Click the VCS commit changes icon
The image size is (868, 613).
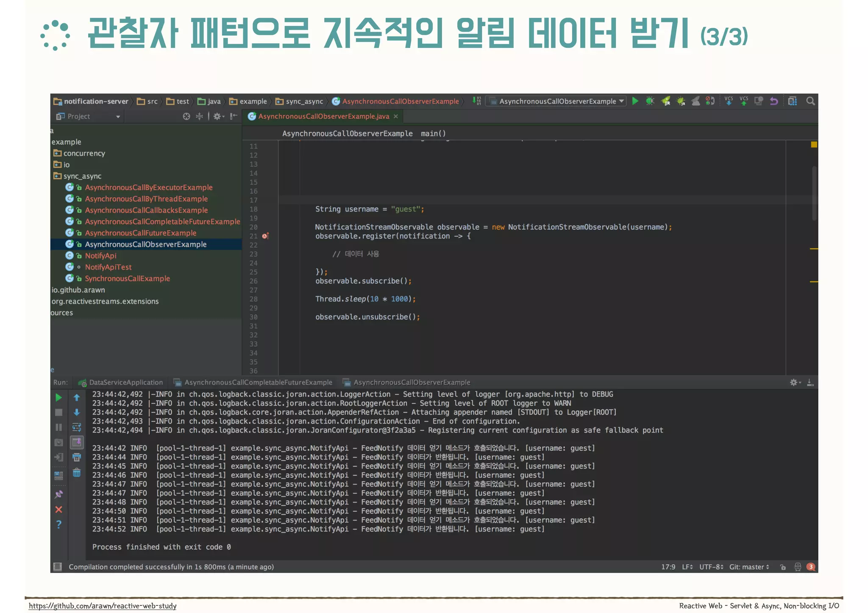(744, 101)
